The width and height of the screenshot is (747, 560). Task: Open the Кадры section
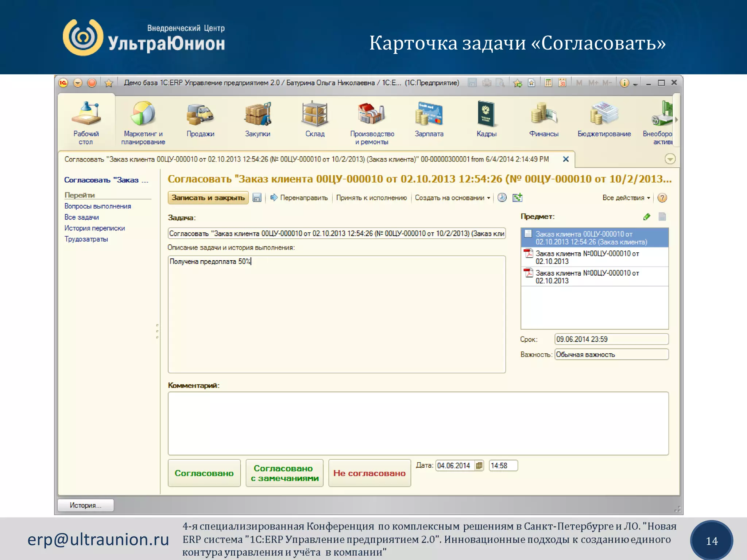pos(486,119)
